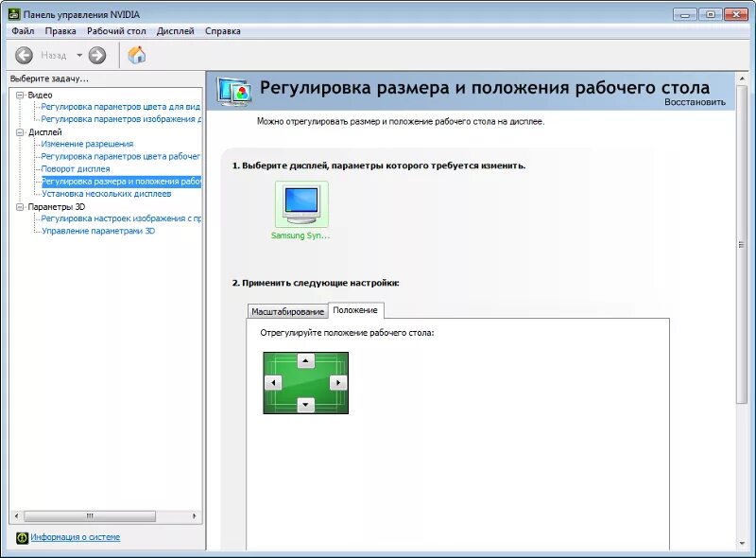The height and width of the screenshot is (558, 756).
Task: Shift the desktop left with left arrow
Action: tap(273, 383)
